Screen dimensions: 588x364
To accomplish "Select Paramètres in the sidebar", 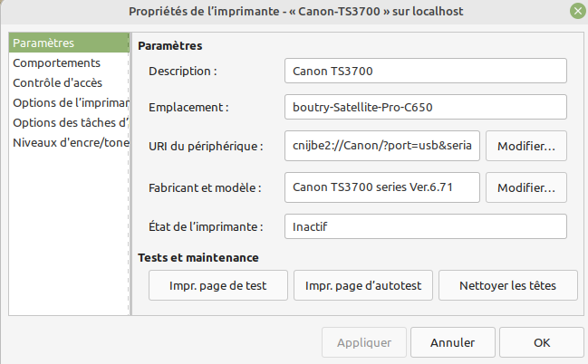I will click(68, 43).
